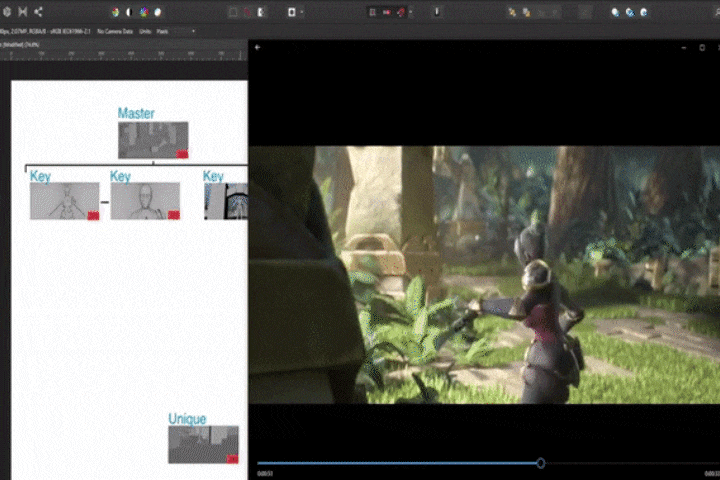Image resolution: width=720 pixels, height=480 pixels.
Task: Toggle the Quick Mask icon
Action: tap(292, 12)
